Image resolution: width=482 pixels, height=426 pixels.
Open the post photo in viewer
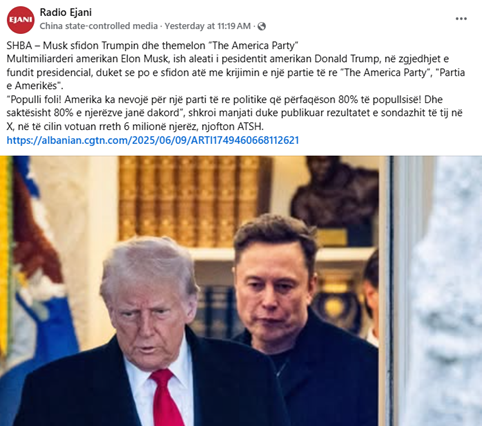pos(241,291)
